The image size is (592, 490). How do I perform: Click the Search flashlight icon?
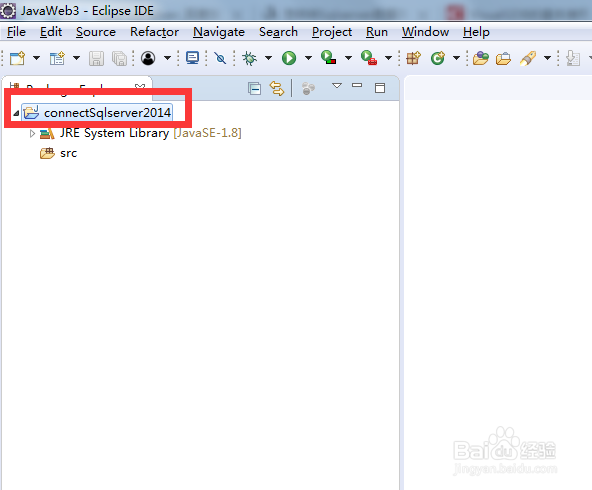pos(528,58)
